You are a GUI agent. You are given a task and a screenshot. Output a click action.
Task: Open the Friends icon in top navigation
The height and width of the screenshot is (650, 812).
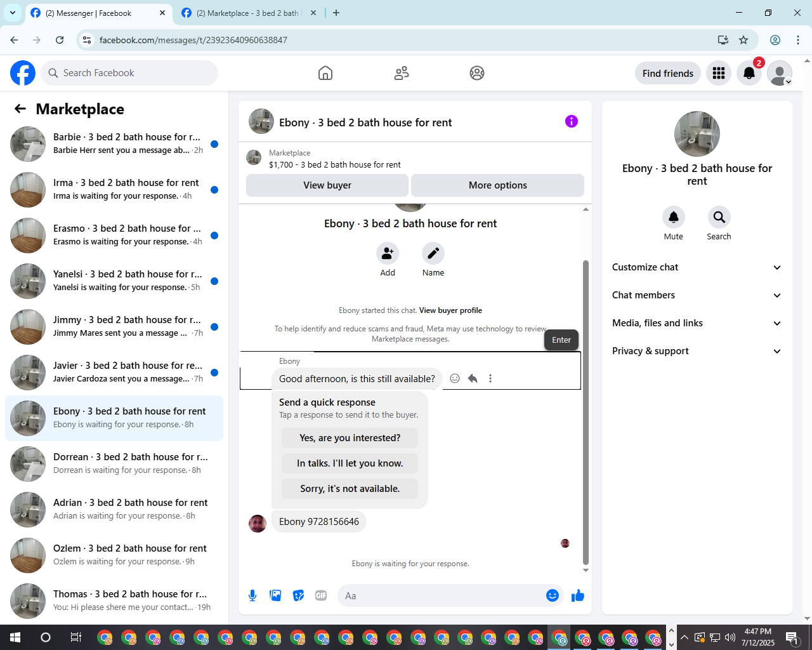(x=402, y=73)
